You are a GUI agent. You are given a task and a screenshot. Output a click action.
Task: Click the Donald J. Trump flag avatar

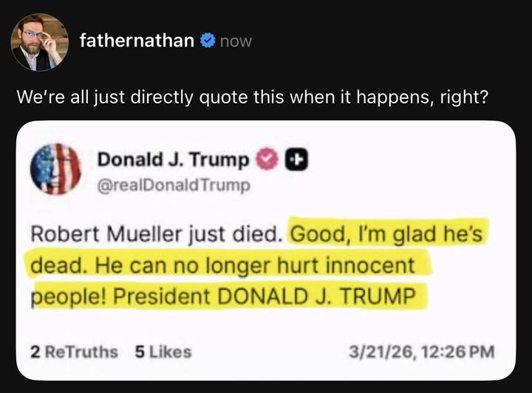55,168
